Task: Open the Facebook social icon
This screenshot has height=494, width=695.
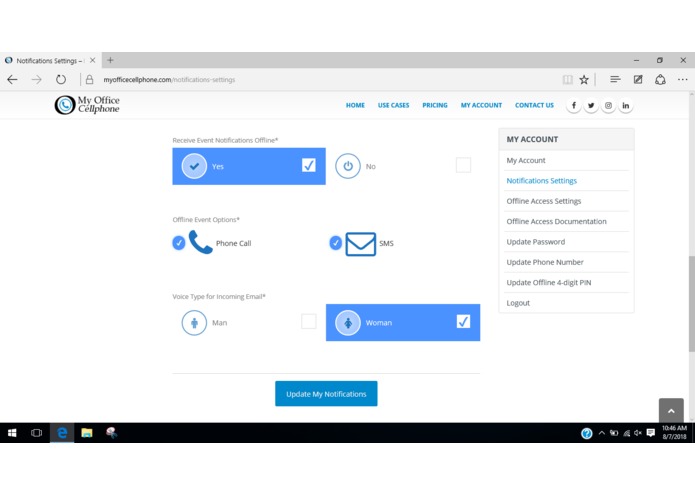Action: click(574, 105)
